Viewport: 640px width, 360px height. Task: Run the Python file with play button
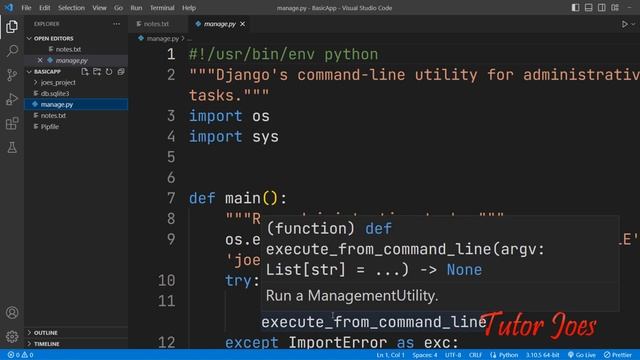click(x=624, y=24)
